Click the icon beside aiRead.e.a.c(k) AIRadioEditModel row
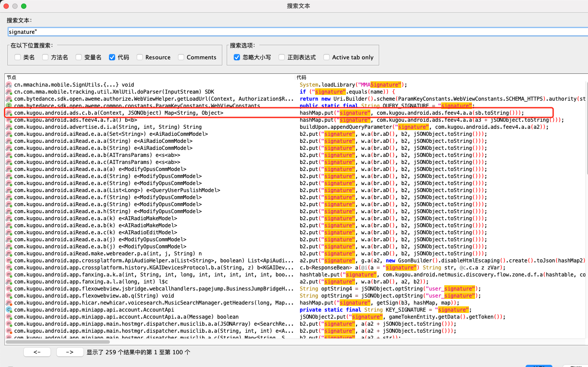The height and width of the screenshot is (367, 588). pyautogui.click(x=9, y=233)
